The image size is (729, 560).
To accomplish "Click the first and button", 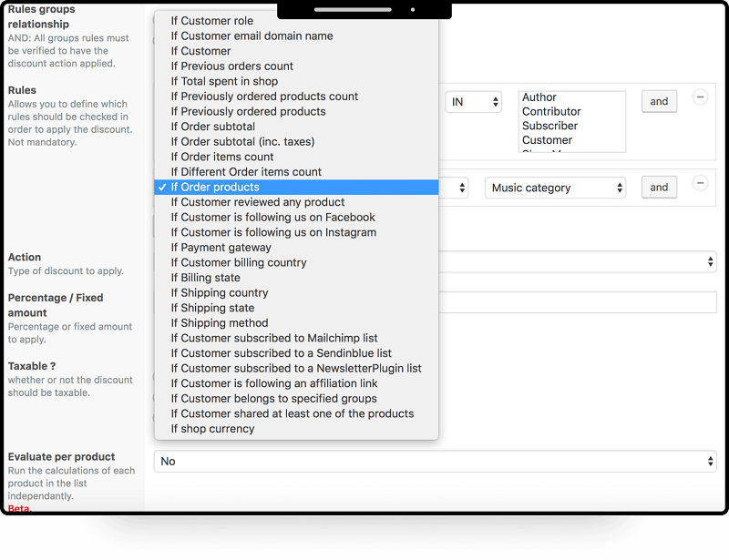I will 659,101.
